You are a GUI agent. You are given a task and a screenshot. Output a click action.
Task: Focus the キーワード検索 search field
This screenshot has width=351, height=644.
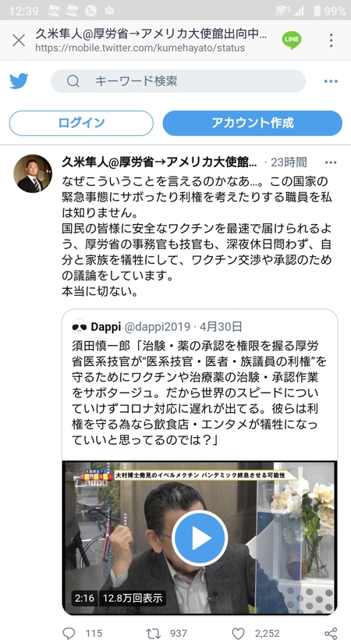click(178, 81)
